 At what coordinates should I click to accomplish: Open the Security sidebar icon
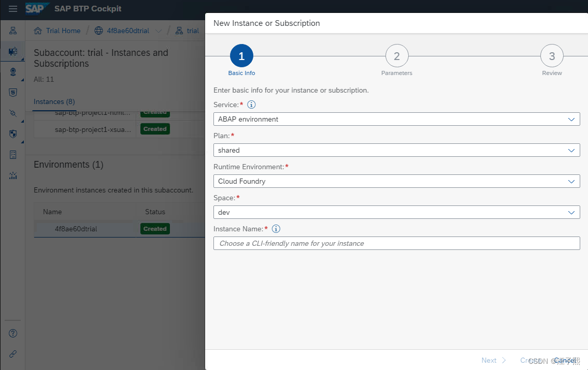click(13, 134)
